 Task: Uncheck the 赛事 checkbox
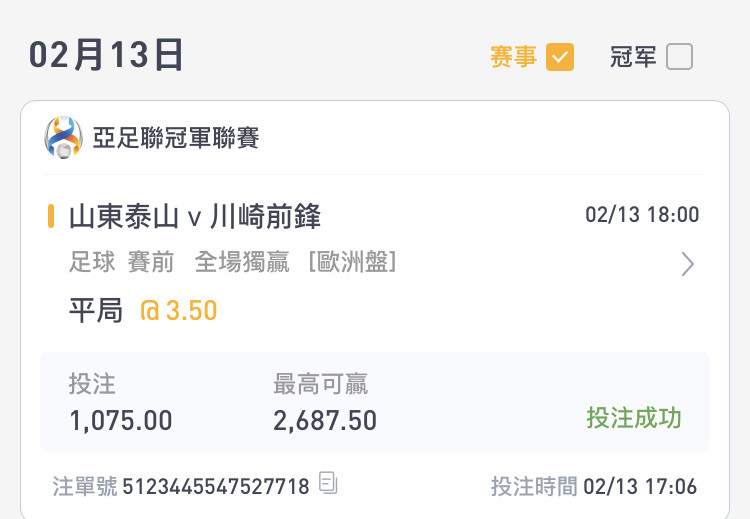560,57
